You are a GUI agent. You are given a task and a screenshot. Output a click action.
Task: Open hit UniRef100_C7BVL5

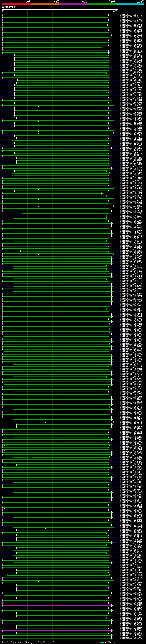(x=131, y=206)
